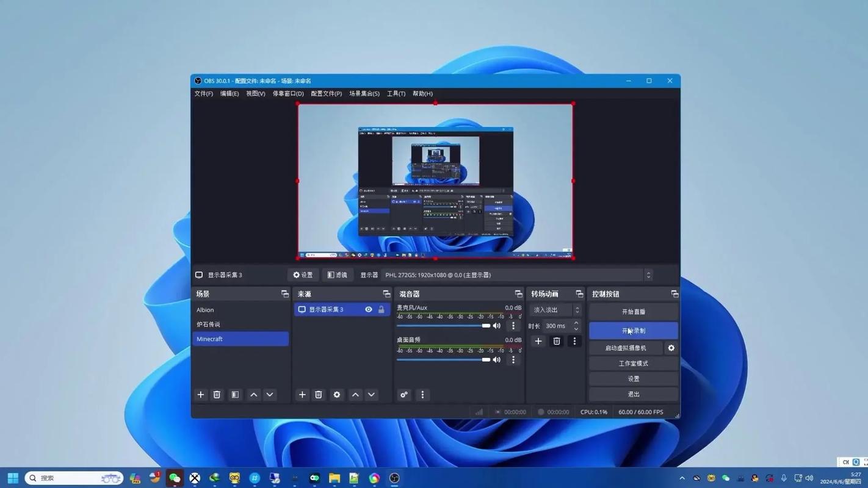Open virtual camera settings gear

[671, 348]
